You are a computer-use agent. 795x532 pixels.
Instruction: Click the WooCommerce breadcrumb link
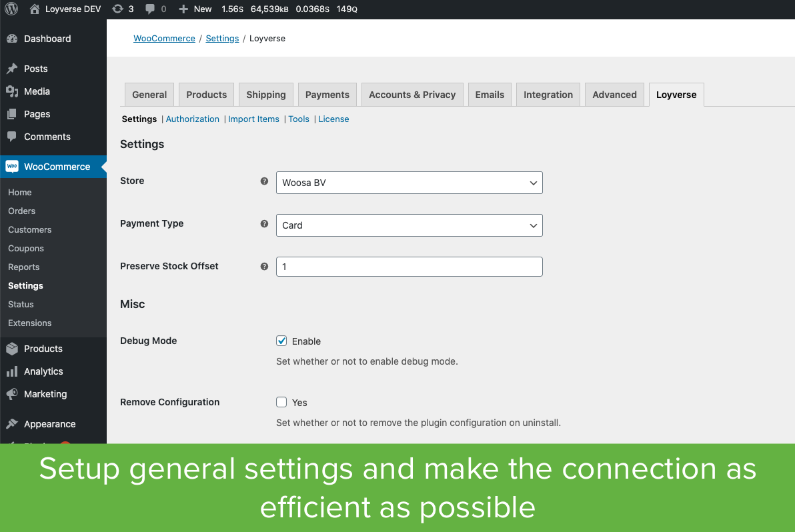pos(164,39)
